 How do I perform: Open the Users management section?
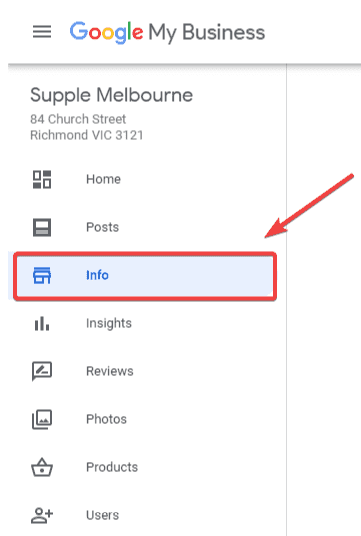[x=147, y=515]
